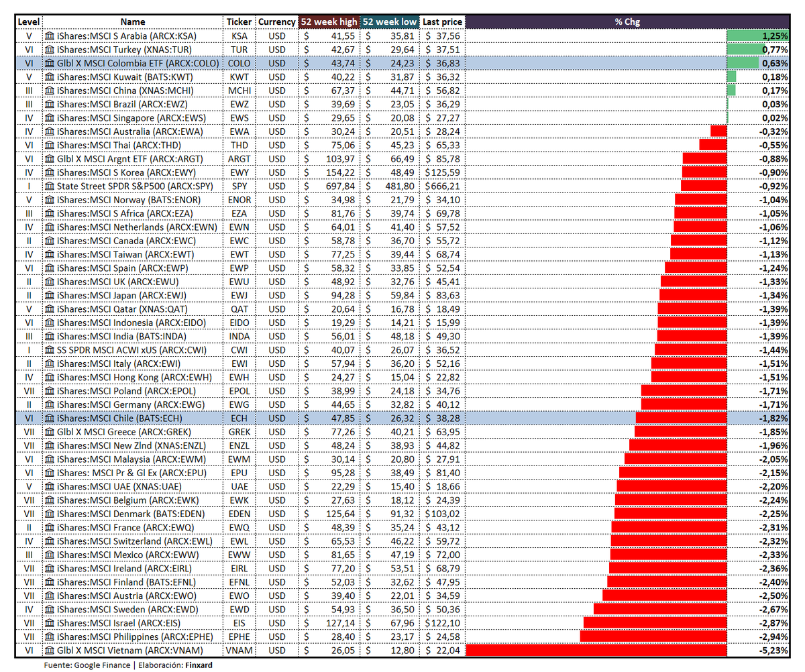Click the institution icon beside iShares:MSCI Canada
This screenshot has height=672, width=805.
pos(50,240)
